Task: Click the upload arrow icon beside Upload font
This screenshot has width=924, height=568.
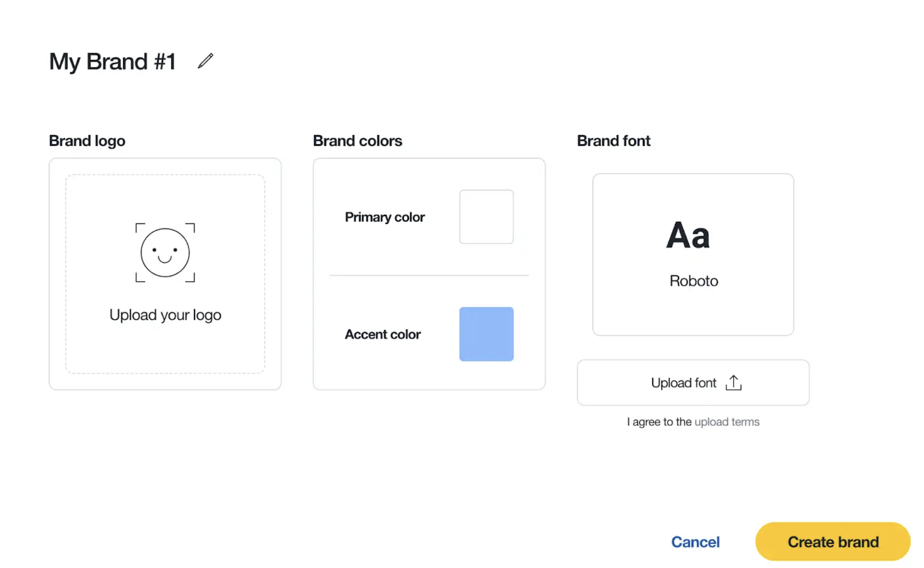Action: [733, 383]
